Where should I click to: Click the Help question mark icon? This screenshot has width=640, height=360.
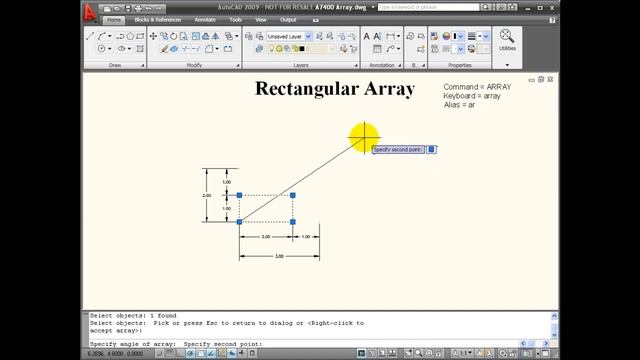552,20
